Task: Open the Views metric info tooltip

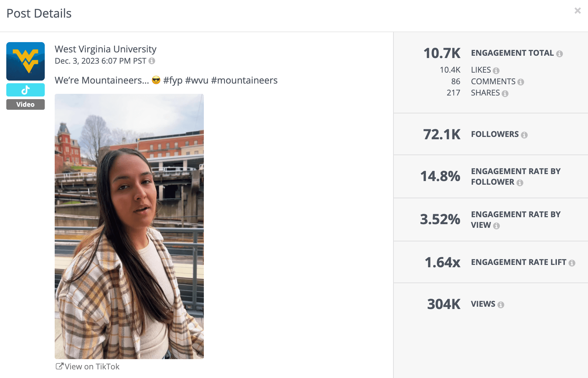Action: coord(501,304)
